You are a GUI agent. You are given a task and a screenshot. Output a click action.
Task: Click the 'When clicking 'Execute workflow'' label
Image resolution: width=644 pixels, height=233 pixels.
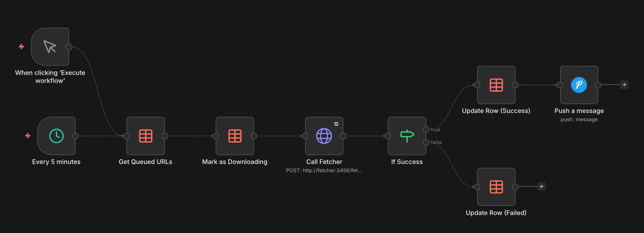coord(50,77)
